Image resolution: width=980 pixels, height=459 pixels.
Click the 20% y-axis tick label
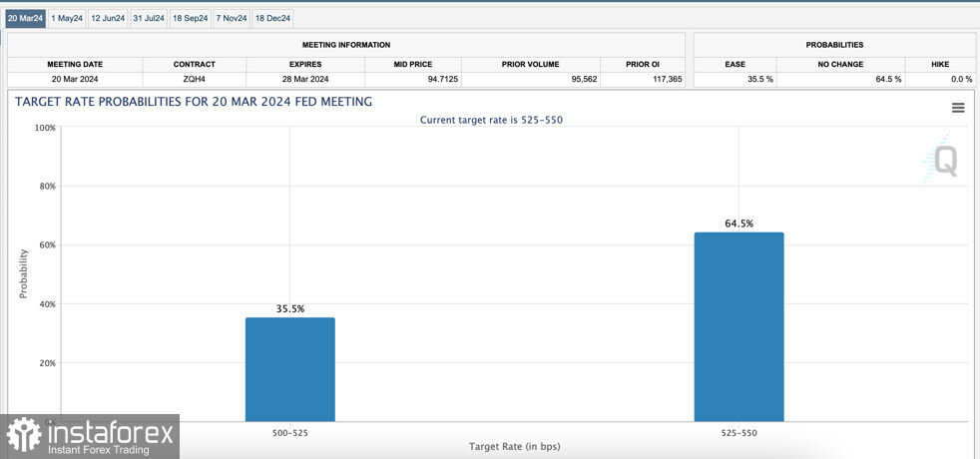[48, 363]
